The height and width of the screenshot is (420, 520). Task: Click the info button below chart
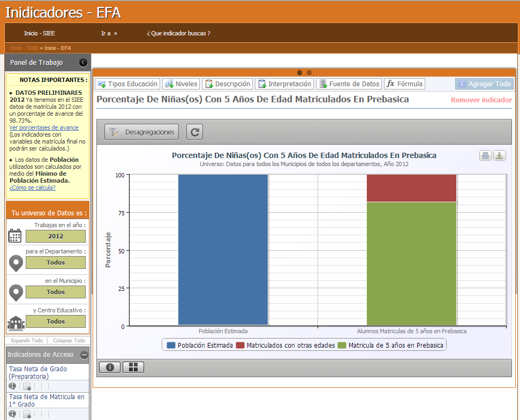click(110, 367)
